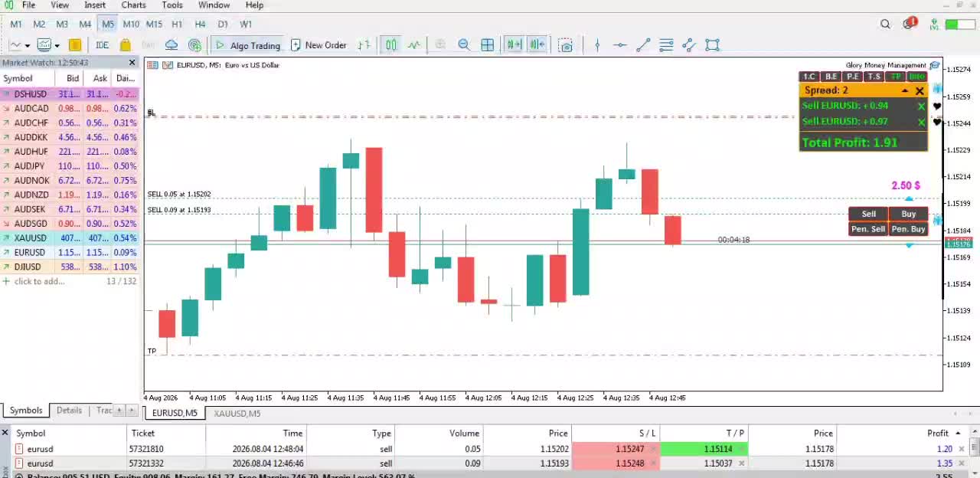Open the Profit column sort arrow
Screen dimensions: 980x478
[958, 434]
